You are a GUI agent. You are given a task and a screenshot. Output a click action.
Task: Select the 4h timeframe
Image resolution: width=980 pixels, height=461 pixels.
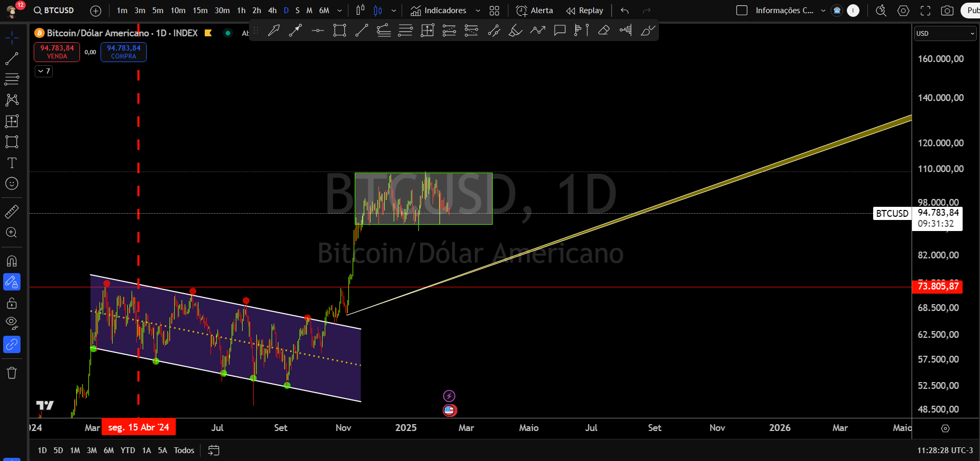272,11
